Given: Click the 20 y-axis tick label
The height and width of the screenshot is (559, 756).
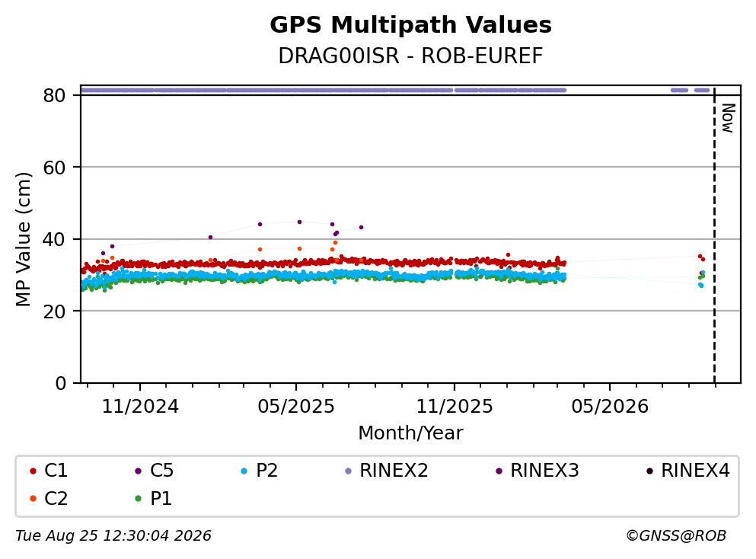Looking at the screenshot, I should pyautogui.click(x=54, y=311).
